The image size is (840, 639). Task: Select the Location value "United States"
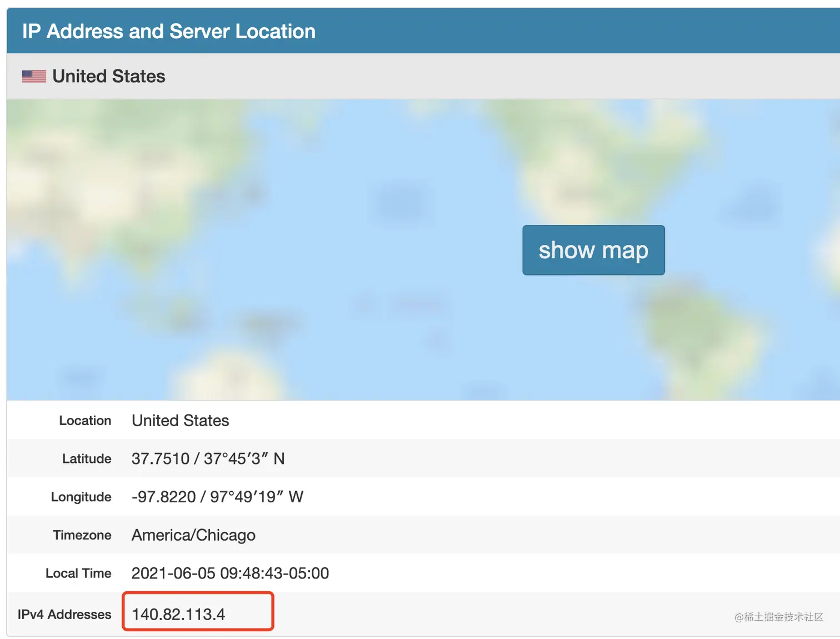181,421
